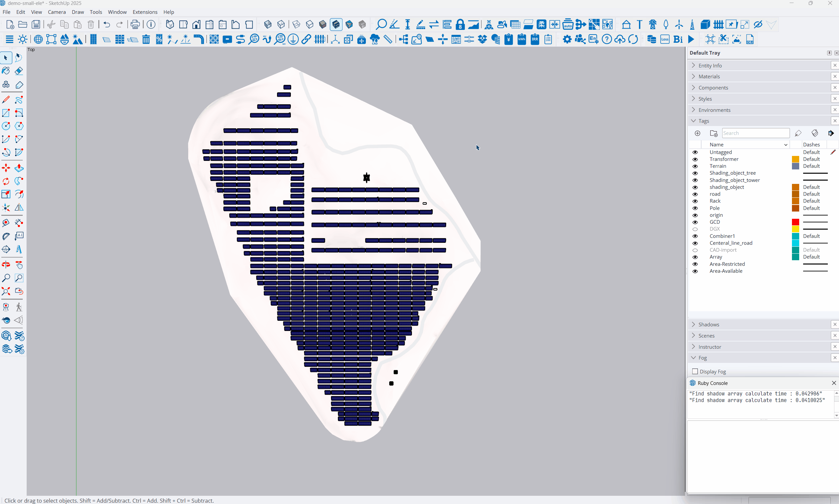Switch to Iso view house icon
Image resolution: width=839 pixels, height=504 pixels.
click(x=170, y=24)
